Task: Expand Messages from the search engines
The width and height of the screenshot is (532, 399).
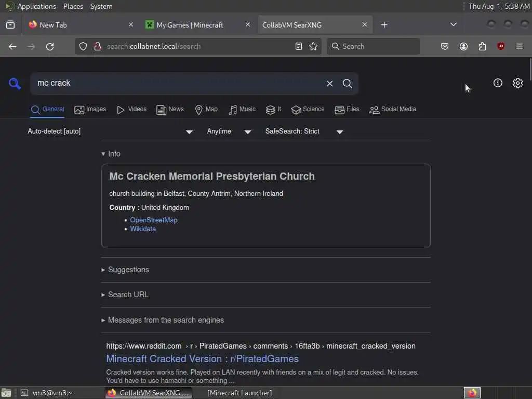Action: (x=162, y=320)
